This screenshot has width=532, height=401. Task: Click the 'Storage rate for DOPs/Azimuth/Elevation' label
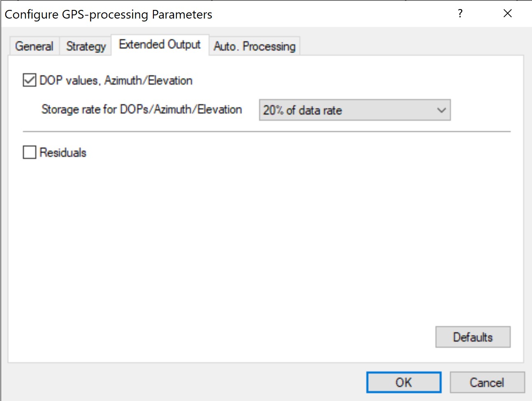tap(141, 109)
